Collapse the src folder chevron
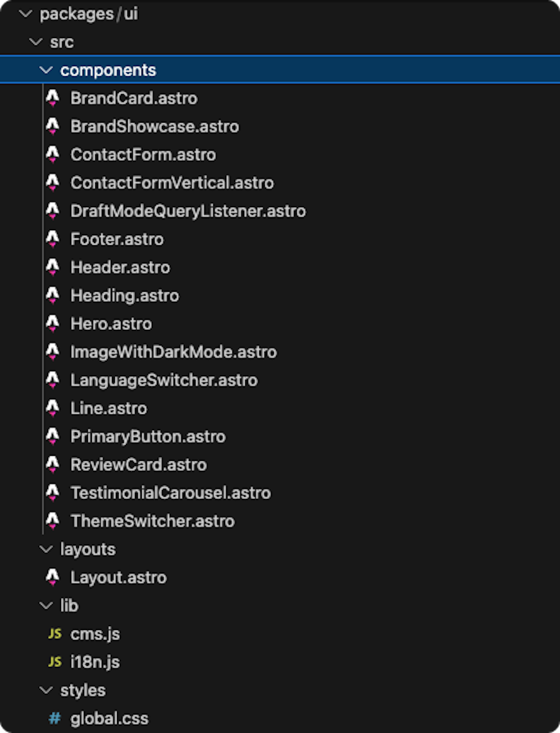This screenshot has height=733, width=560. point(36,42)
